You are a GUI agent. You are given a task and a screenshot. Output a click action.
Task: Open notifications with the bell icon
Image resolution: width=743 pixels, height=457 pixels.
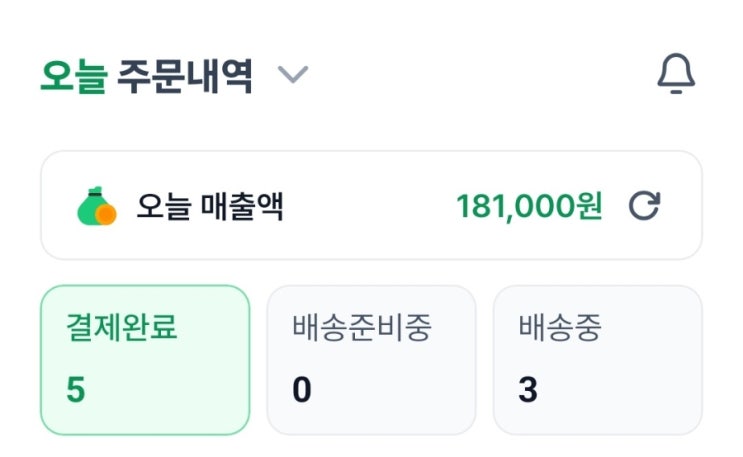676,75
